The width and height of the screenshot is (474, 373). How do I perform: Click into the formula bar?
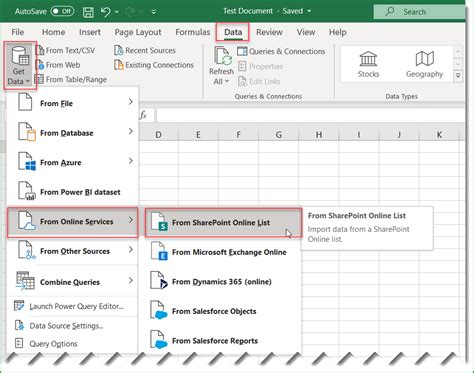311,115
